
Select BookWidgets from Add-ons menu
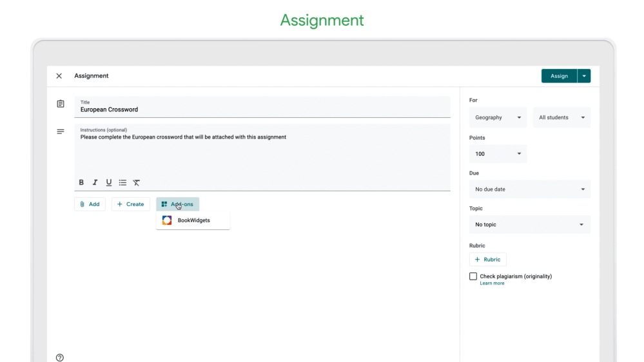pos(193,220)
